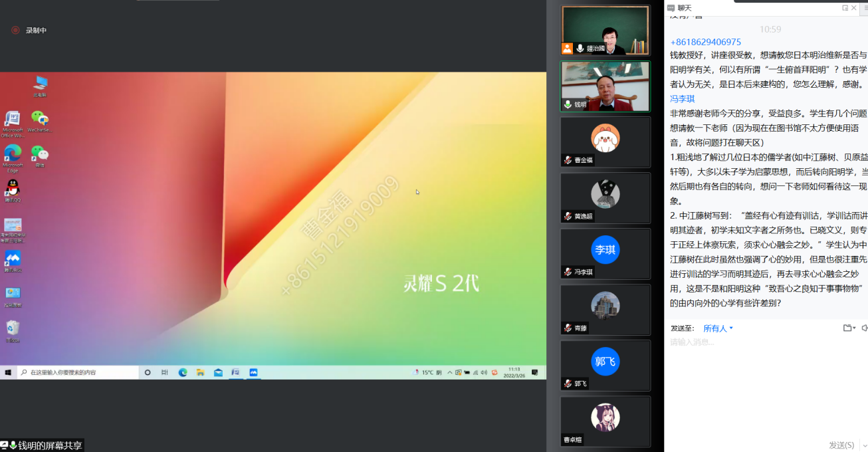Click the 聊天 panel title
The height and width of the screenshot is (452, 868).
tap(685, 8)
